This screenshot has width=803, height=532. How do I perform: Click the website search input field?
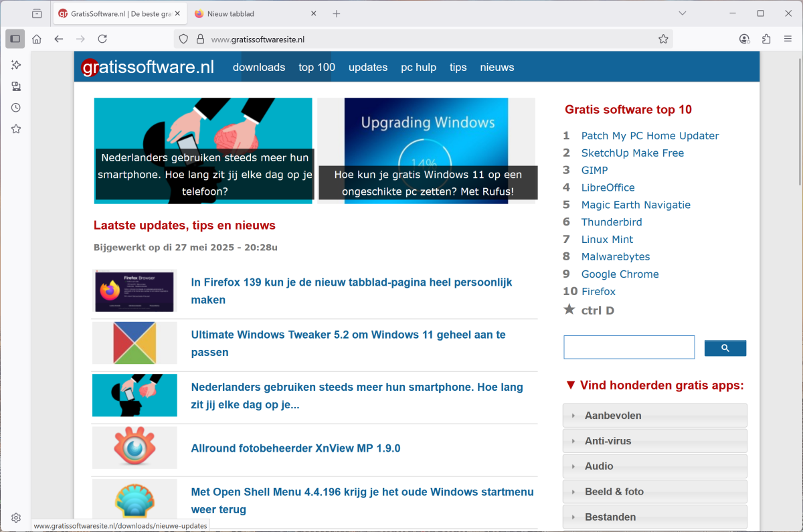629,347
